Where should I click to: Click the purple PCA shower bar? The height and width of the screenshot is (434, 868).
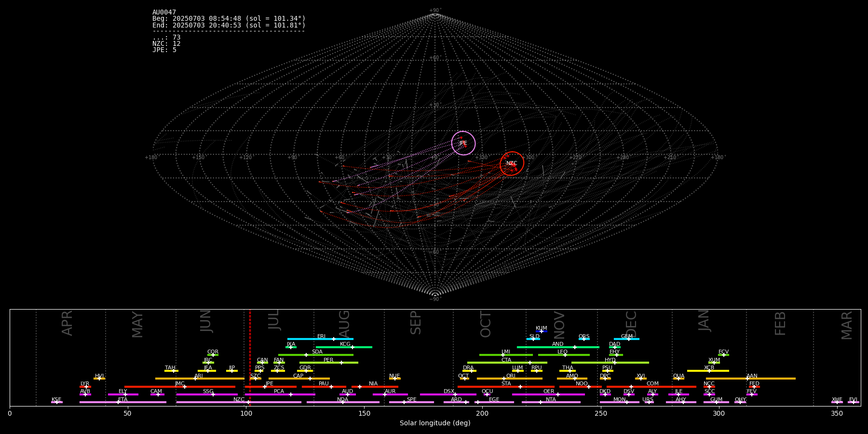pyautogui.click(x=280, y=394)
